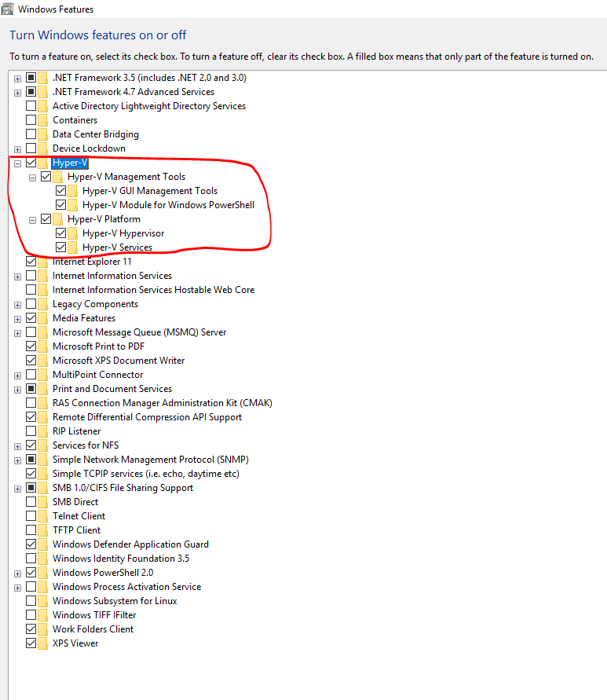607x700 pixels.
Task: Collapse Hyper-V Management Tools node
Action: (32, 178)
